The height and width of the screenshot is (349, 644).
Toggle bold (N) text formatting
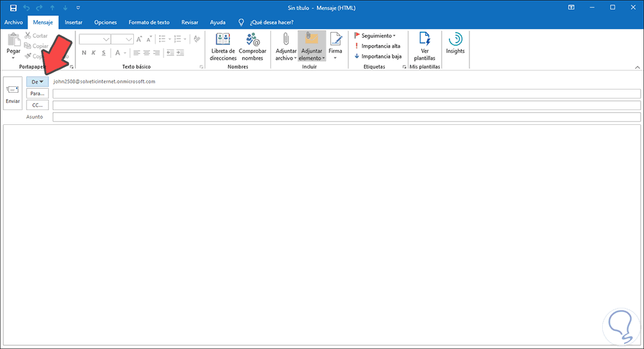point(84,53)
